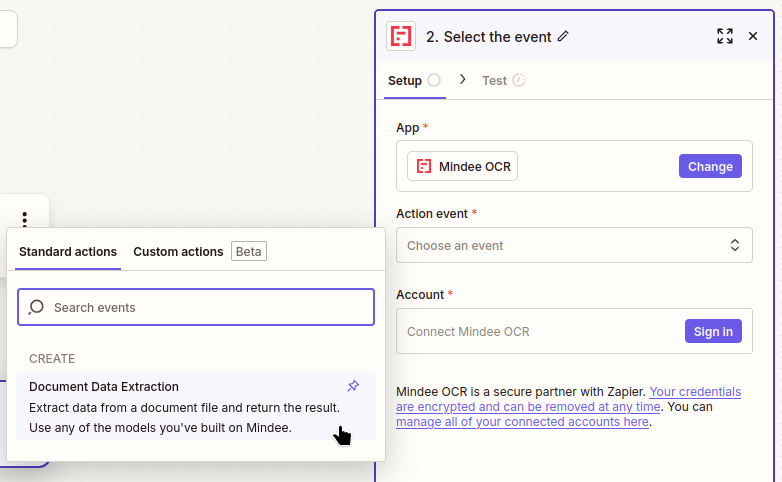Screen dimensions: 782x482
Task: Switch to Standard actions tab
Action: tap(68, 251)
